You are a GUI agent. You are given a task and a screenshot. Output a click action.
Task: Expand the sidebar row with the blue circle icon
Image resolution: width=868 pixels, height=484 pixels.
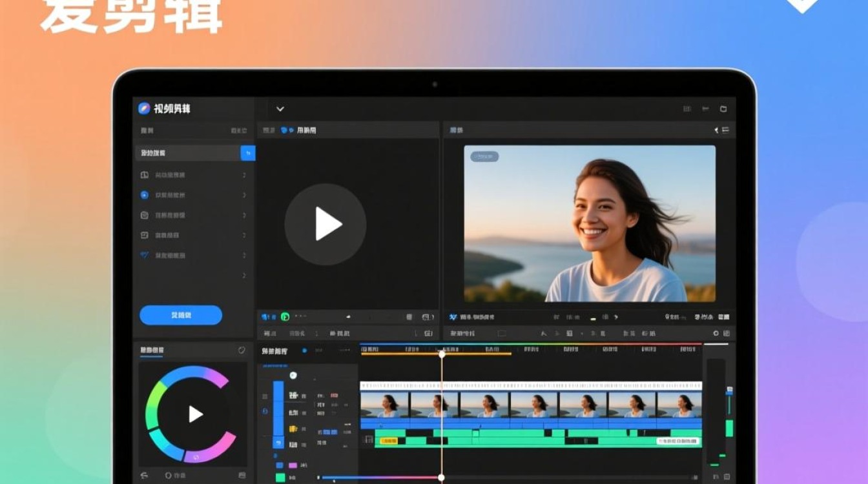[244, 195]
